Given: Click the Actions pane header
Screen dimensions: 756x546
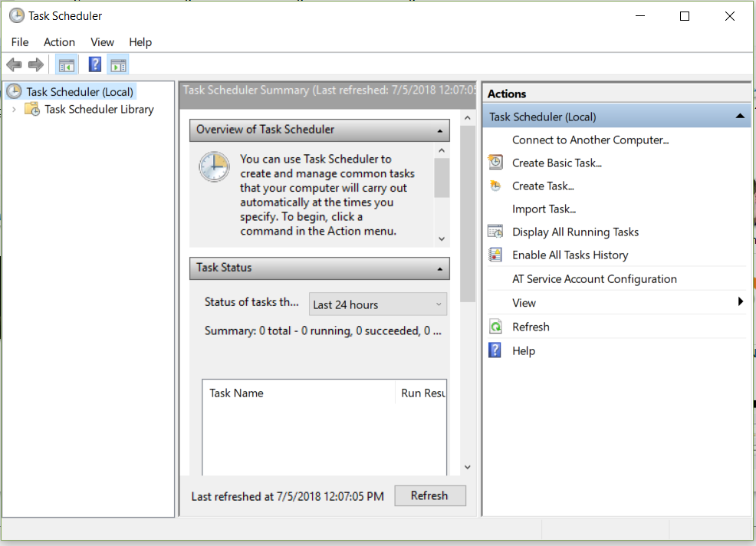Looking at the screenshot, I should coord(616,94).
